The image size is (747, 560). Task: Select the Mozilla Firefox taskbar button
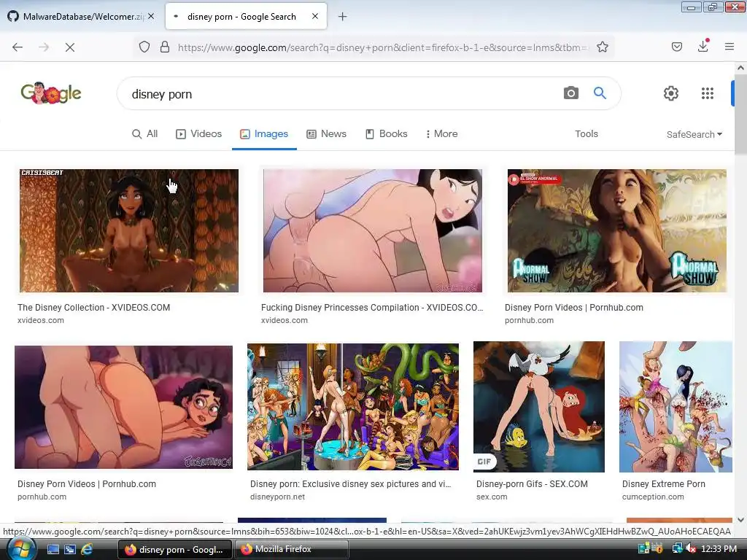(x=292, y=550)
